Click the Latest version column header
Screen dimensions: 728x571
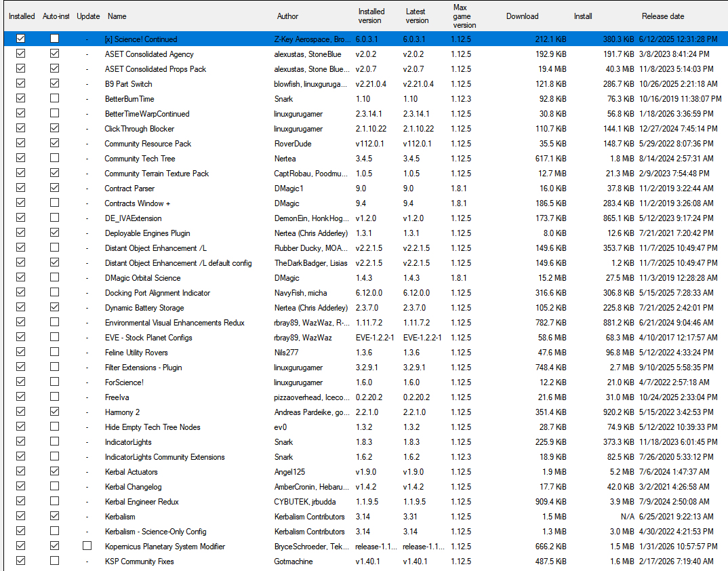(x=417, y=16)
